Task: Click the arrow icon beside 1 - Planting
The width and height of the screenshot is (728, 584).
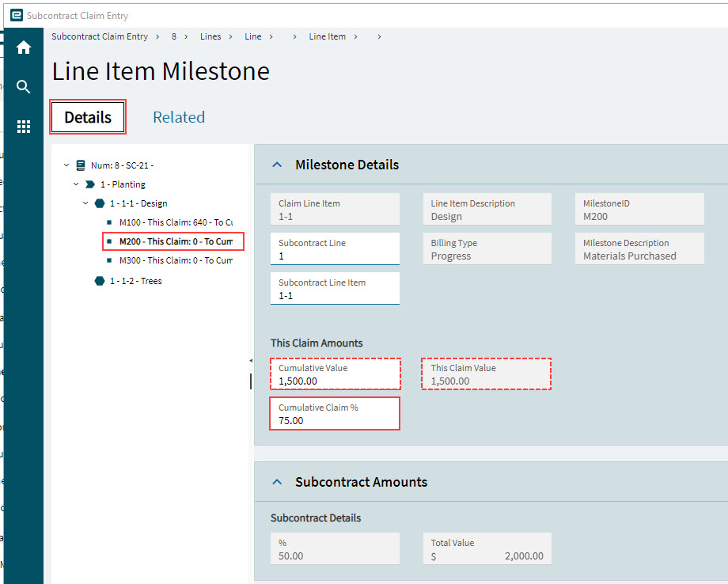Action: [x=90, y=184]
